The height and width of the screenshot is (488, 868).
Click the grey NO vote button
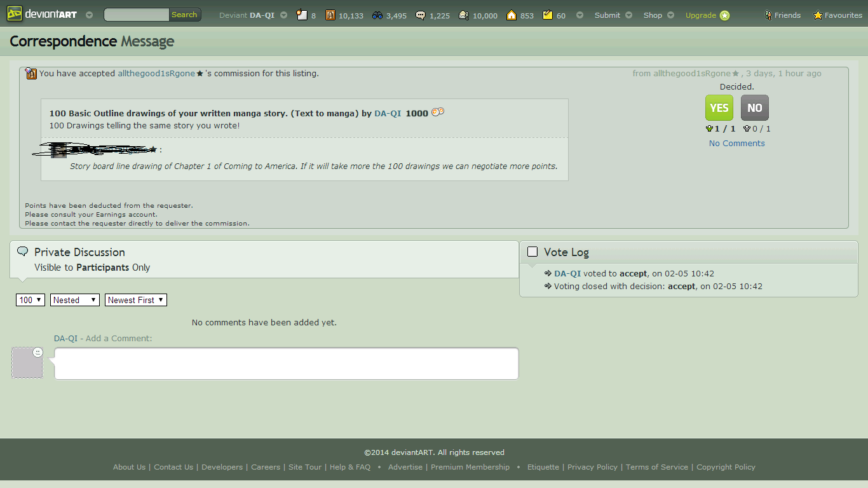pos(755,108)
